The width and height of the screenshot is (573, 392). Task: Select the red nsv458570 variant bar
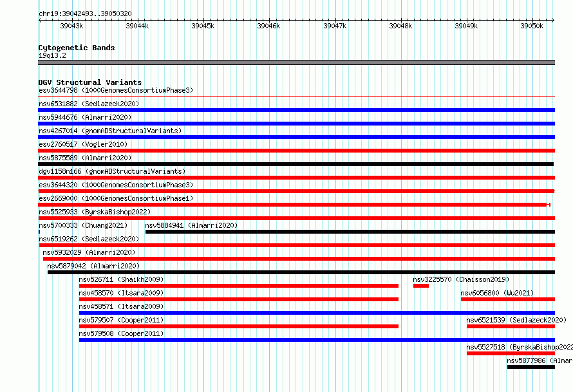coord(239,299)
